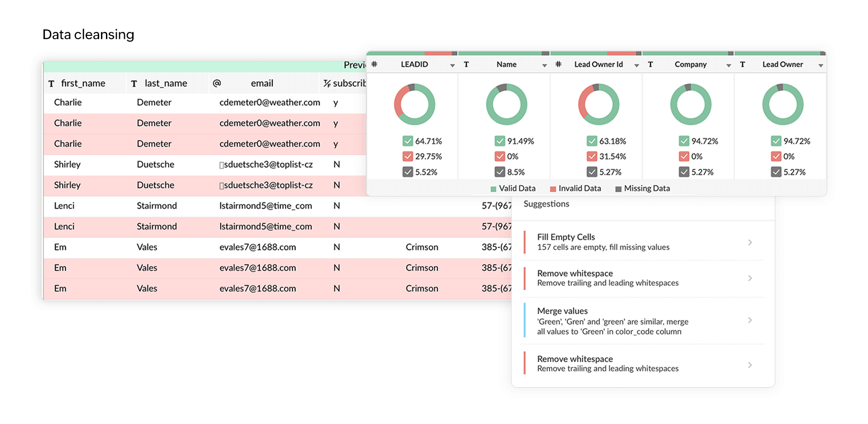This screenshot has height=424, width=868.
Task: Expand the last Remove whitespace suggestion chevron
Action: pos(750,365)
